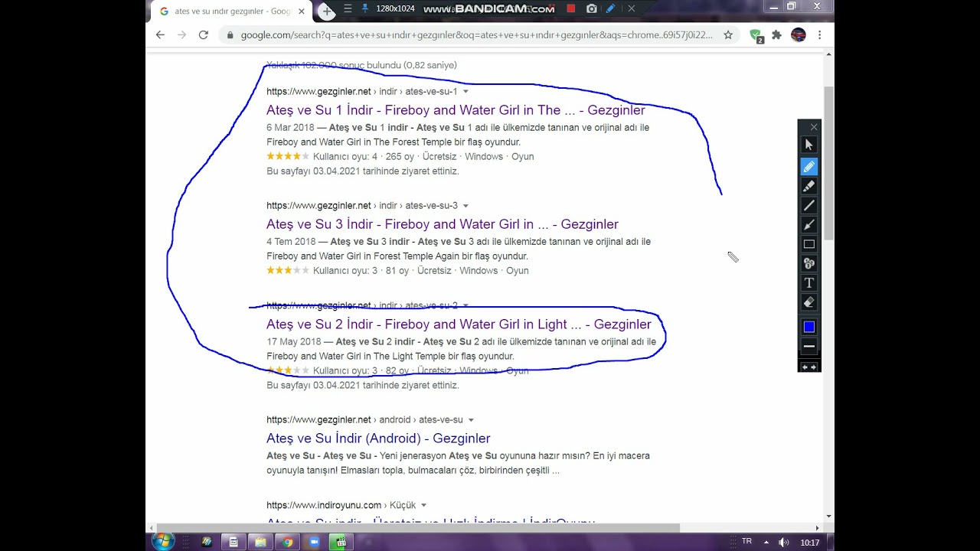The image size is (980, 551).
Task: Go forward in Chrome
Action: point(181,34)
